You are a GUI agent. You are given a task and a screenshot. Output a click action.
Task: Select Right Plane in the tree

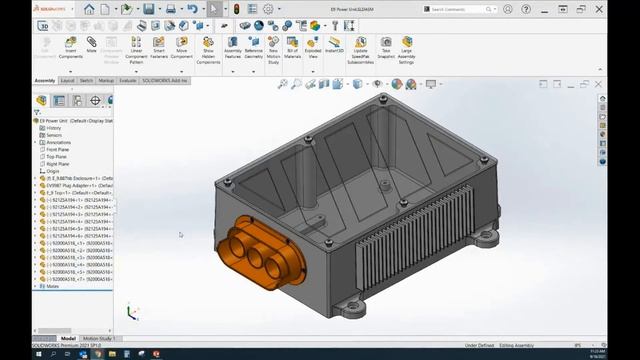(x=58, y=164)
